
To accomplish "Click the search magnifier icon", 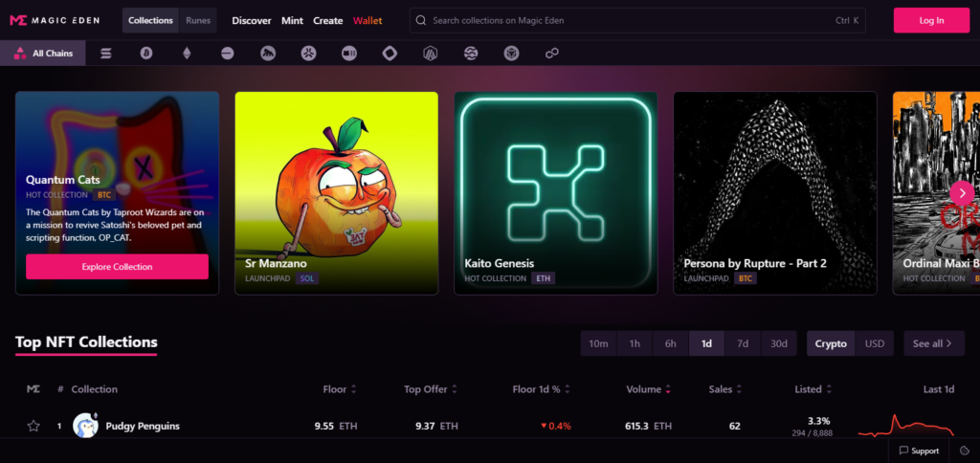I will pyautogui.click(x=421, y=21).
